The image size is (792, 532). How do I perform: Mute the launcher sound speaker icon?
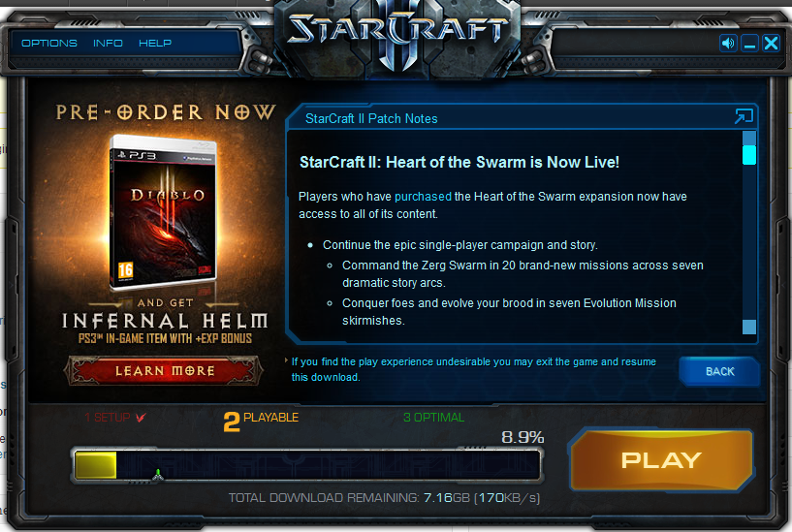[x=728, y=44]
